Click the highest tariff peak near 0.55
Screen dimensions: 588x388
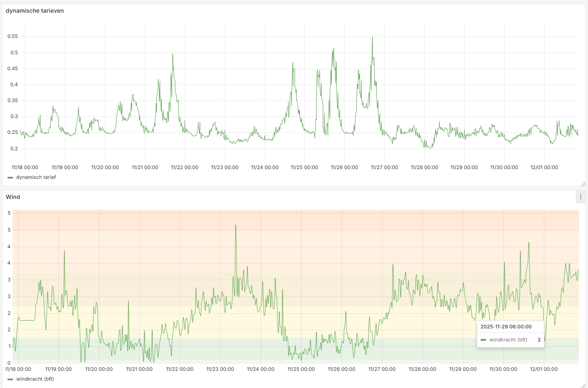[x=372, y=37]
